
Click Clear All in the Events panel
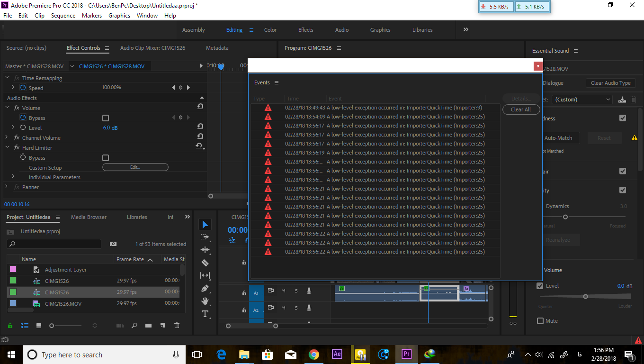[x=521, y=109]
